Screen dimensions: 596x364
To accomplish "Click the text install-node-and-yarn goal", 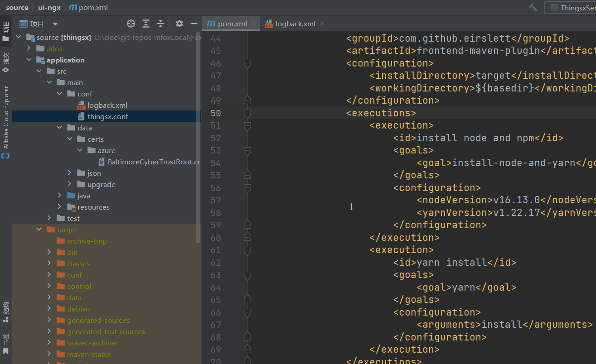I will tap(514, 163).
